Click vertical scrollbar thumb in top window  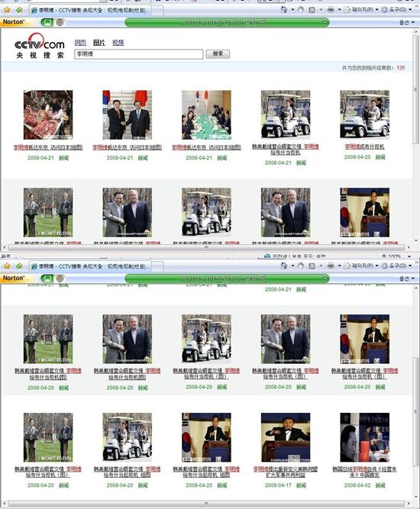[415, 89]
